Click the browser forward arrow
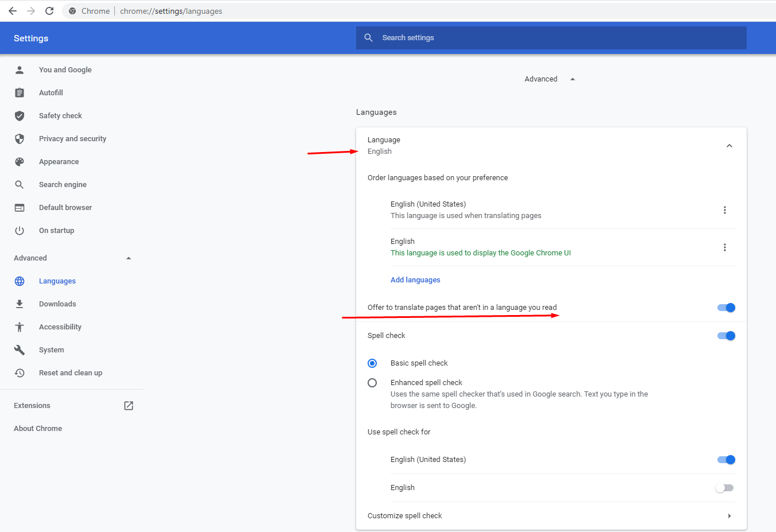The width and height of the screenshot is (776, 532). tap(31, 11)
